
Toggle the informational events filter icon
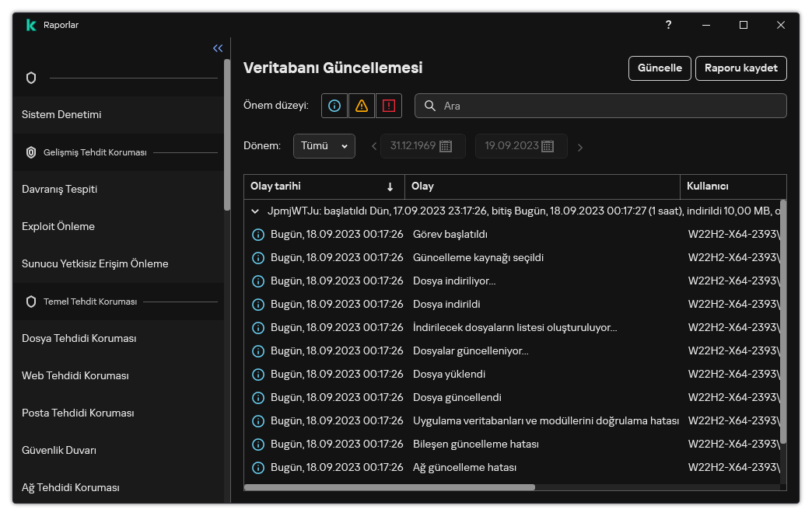(334, 106)
